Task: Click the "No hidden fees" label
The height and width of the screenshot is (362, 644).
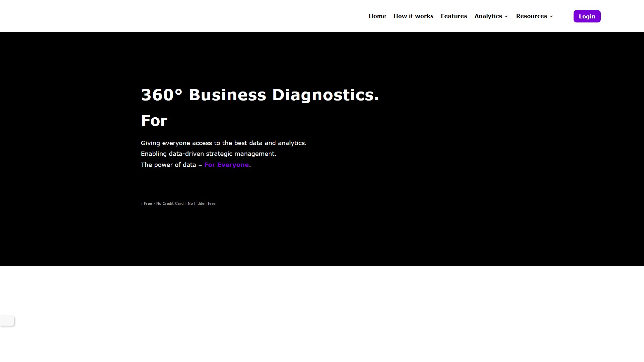Action: click(202, 203)
